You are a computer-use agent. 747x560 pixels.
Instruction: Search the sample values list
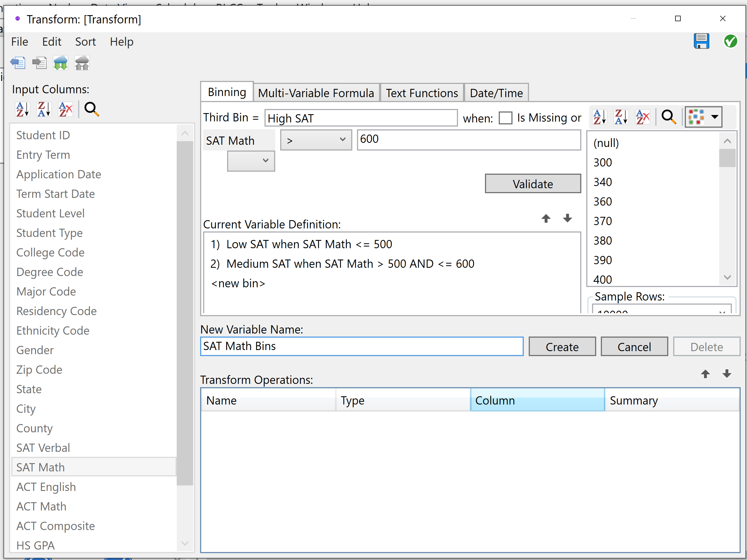[x=669, y=117]
